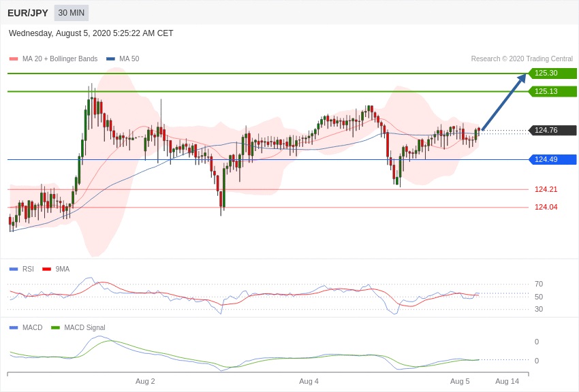This screenshot has height=392, width=579.
Task: Click the Aug 5 date axis label
Action: [x=460, y=381]
